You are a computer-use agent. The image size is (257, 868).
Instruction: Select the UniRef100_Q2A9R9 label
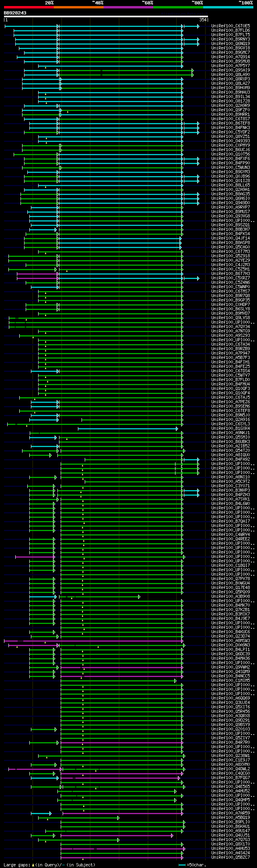pos(230,105)
